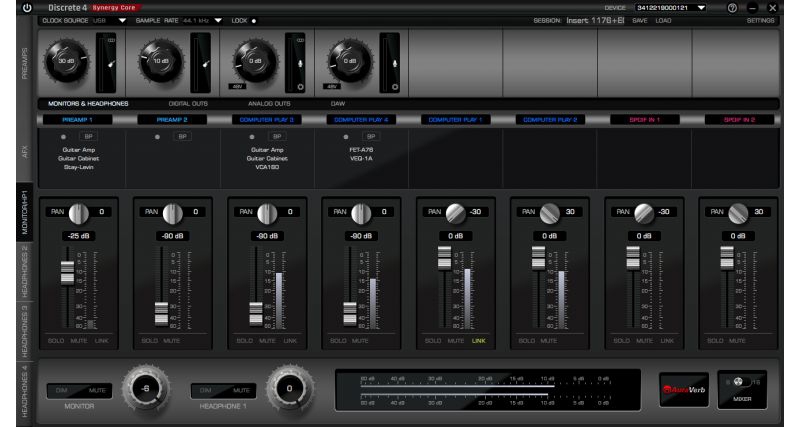This screenshot has width=800, height=427.
Task: Open SETTINGS
Action: [x=760, y=21]
